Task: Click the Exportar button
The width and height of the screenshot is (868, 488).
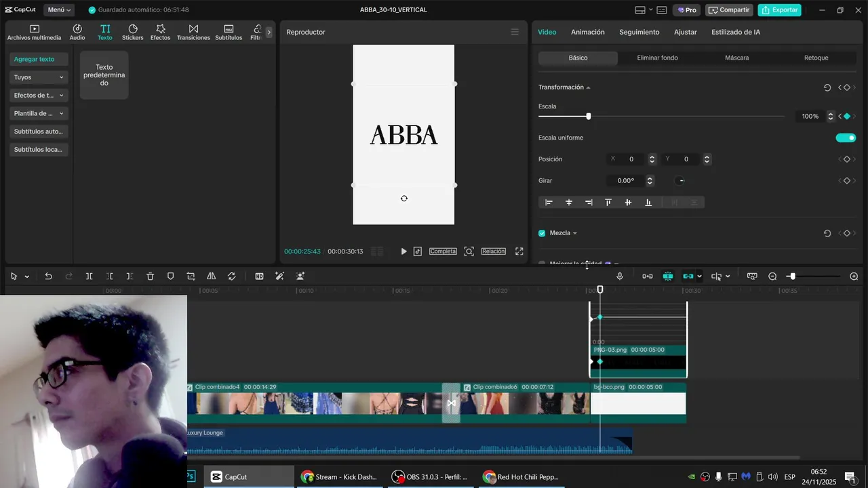Action: pyautogui.click(x=780, y=10)
